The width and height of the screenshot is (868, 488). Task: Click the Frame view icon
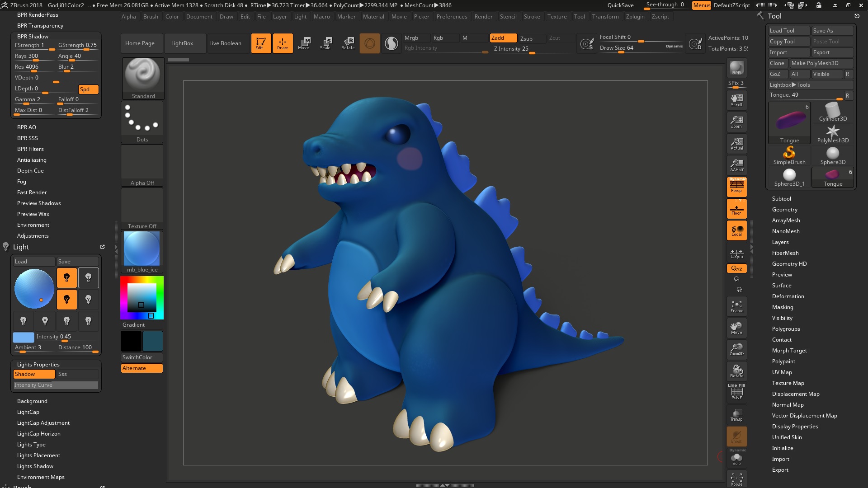736,306
